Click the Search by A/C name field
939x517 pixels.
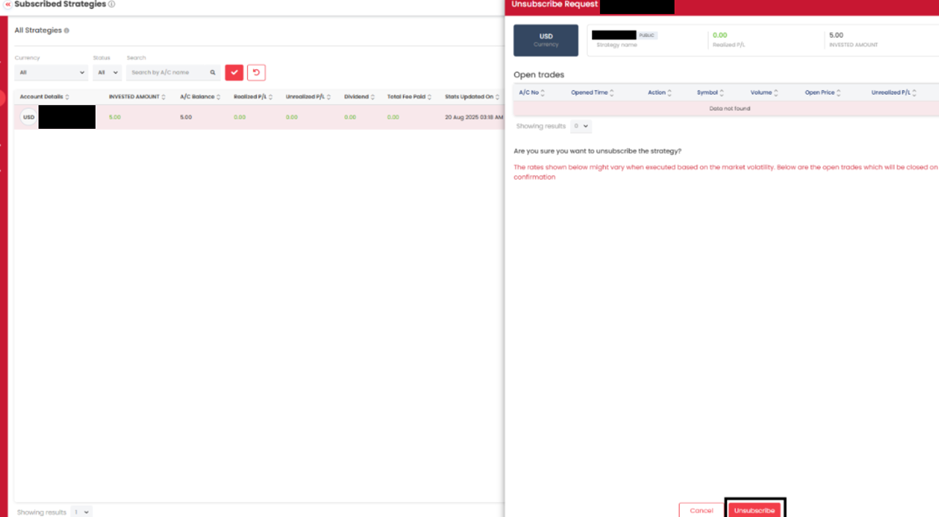pyautogui.click(x=168, y=73)
